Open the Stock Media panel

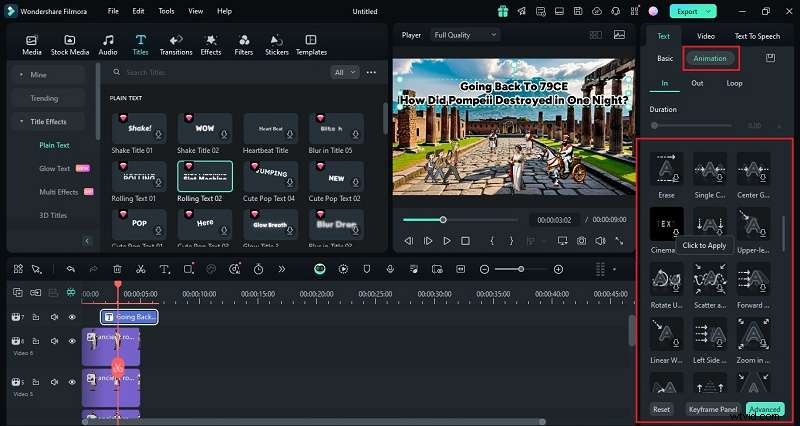[70, 45]
